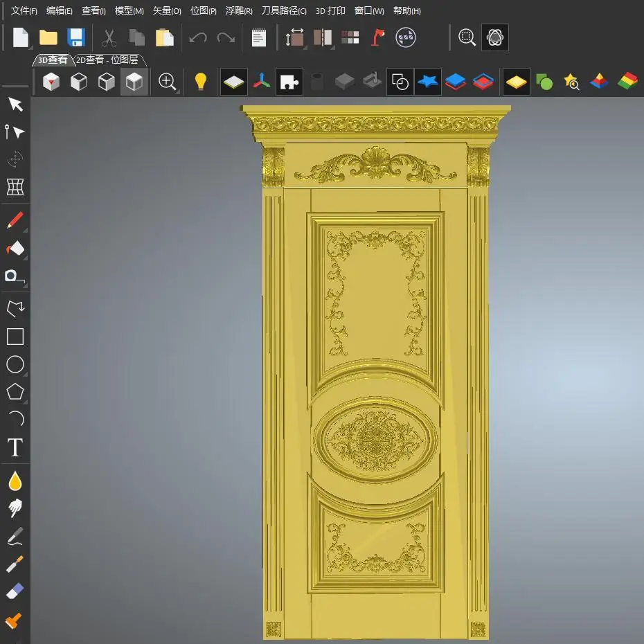Image resolution: width=644 pixels, height=644 pixels.
Task: Open the 浮雕(R) menu
Action: (x=239, y=10)
